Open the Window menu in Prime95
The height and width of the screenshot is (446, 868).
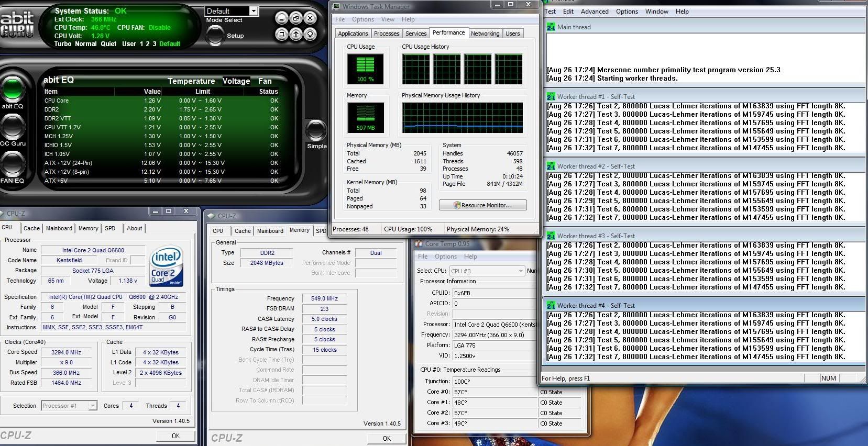point(657,12)
